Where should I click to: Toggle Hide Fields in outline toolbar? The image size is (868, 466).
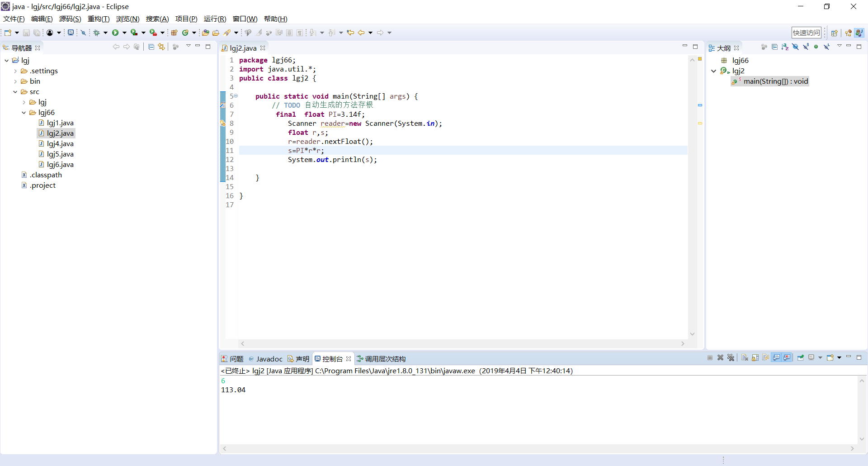point(795,47)
